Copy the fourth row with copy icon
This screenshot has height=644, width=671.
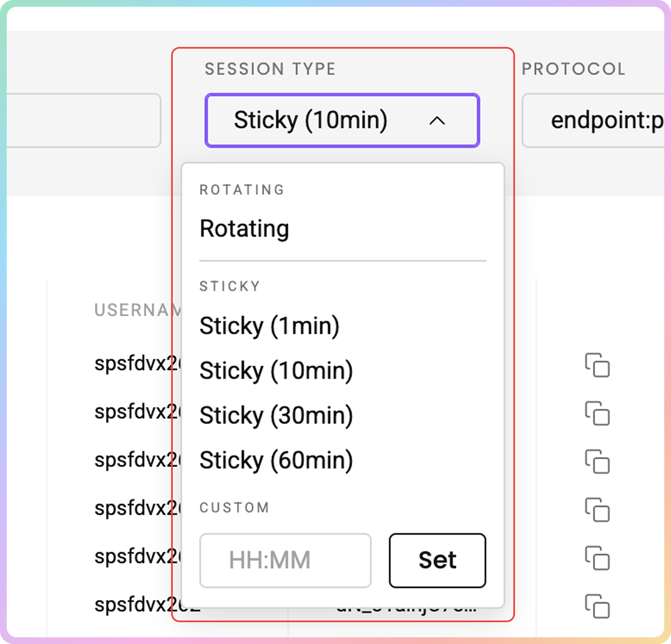[x=597, y=510]
